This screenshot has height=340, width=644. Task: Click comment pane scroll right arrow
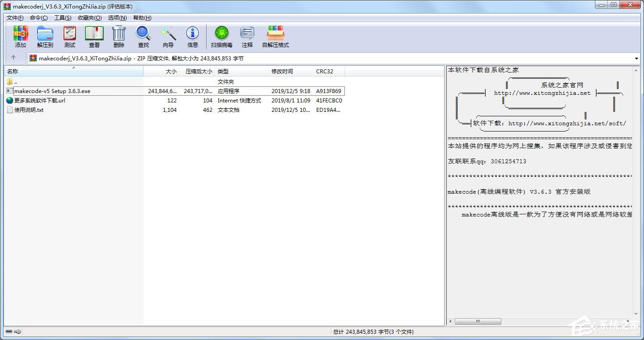coord(628,321)
